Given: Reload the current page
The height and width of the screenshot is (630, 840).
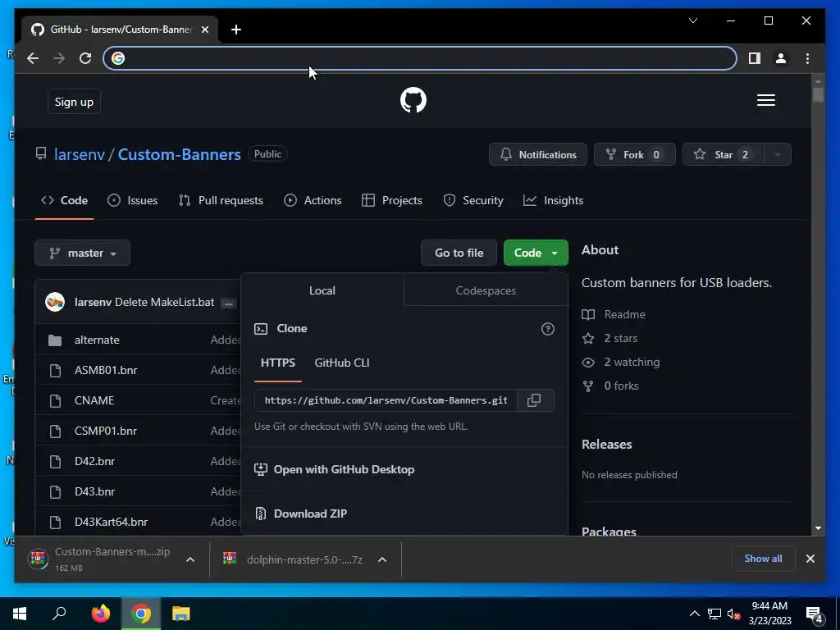Looking at the screenshot, I should pos(85,58).
